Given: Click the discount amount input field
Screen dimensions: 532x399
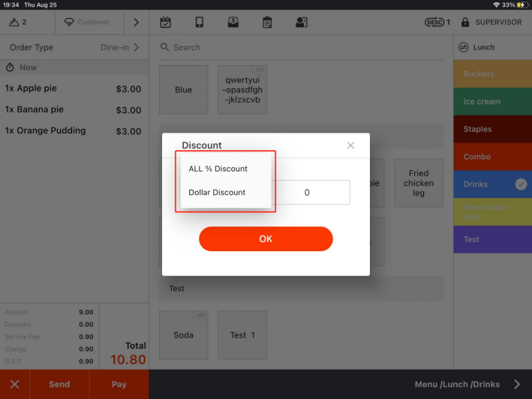Looking at the screenshot, I should (x=307, y=193).
